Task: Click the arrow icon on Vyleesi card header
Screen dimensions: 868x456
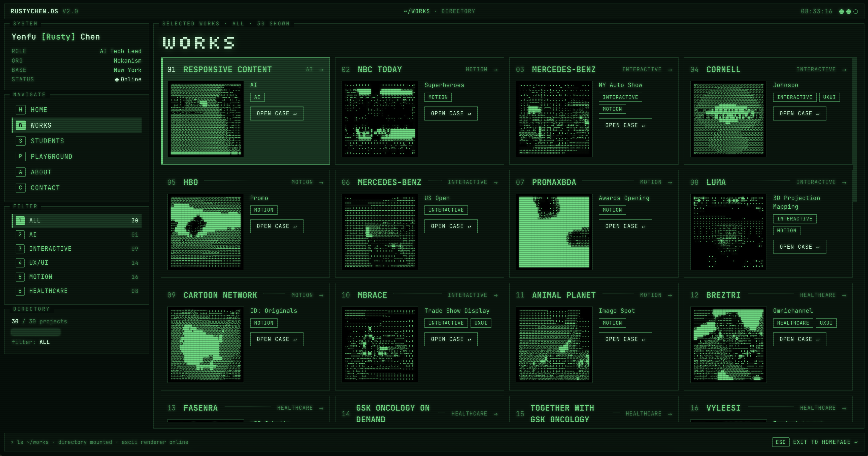Action: click(844, 408)
